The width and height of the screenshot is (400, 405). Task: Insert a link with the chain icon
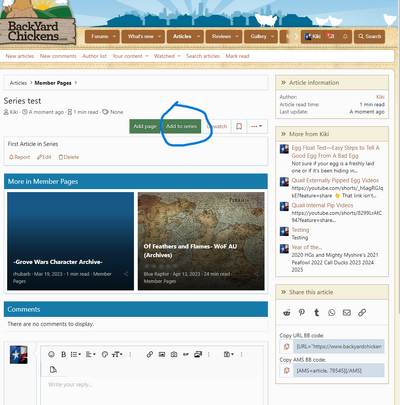click(x=150, y=354)
